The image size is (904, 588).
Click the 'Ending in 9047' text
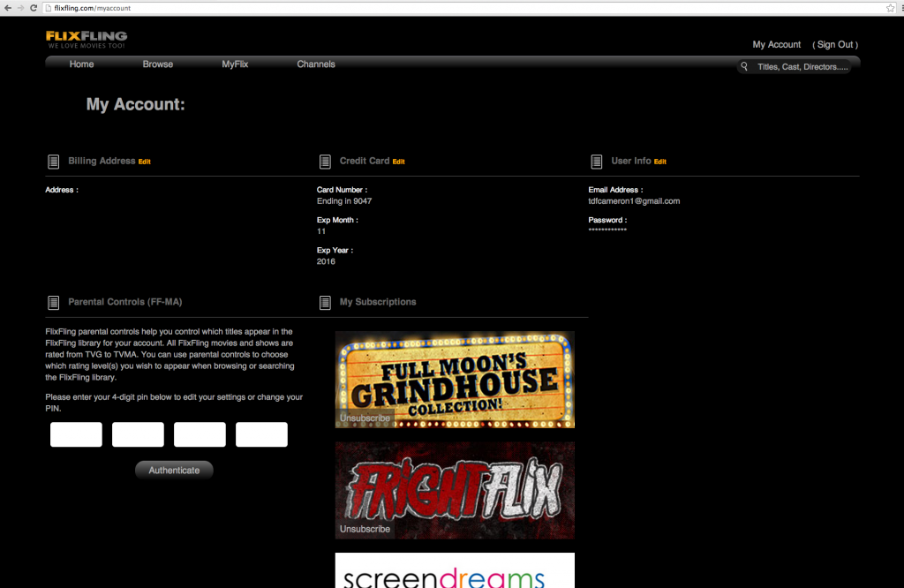pyautogui.click(x=344, y=201)
